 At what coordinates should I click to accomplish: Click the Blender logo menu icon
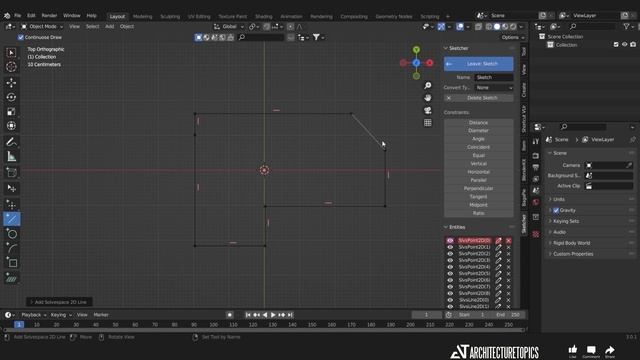(7, 16)
